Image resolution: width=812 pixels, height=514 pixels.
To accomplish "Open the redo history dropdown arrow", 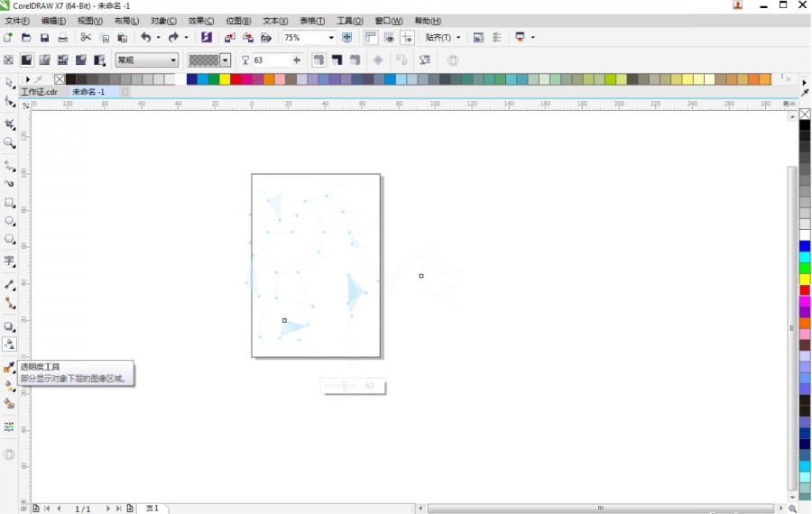I will 187,37.
